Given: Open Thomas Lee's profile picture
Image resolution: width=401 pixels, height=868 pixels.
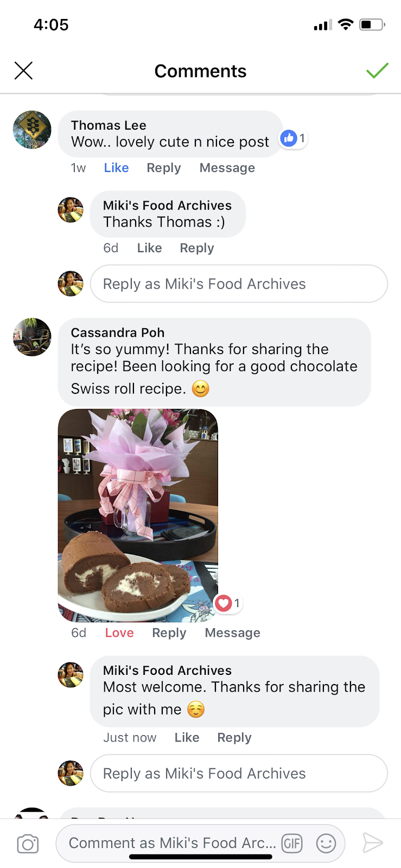Looking at the screenshot, I should tap(32, 130).
